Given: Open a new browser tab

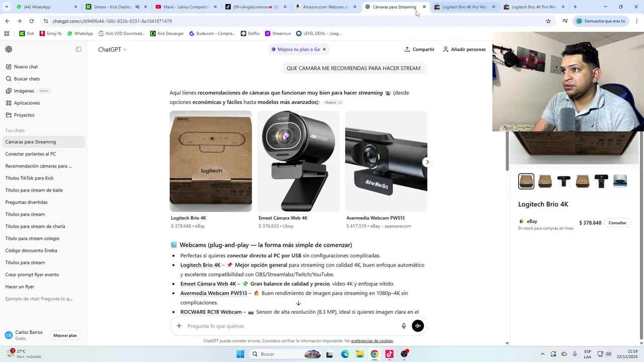Looking at the screenshot, I should coord(575,7).
